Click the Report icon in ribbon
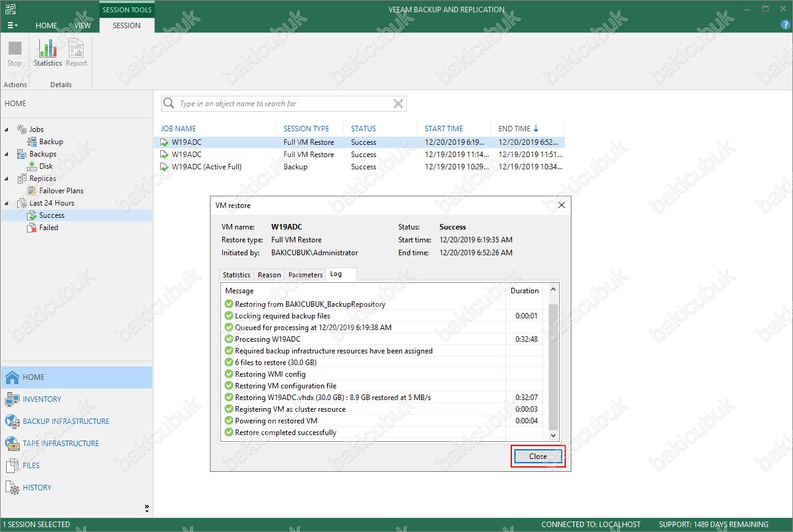 [x=76, y=53]
